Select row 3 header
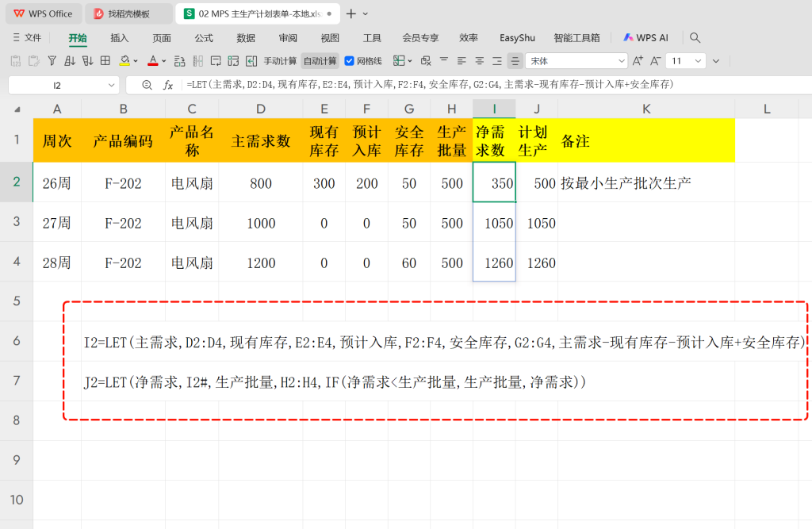812x529 pixels. click(17, 222)
